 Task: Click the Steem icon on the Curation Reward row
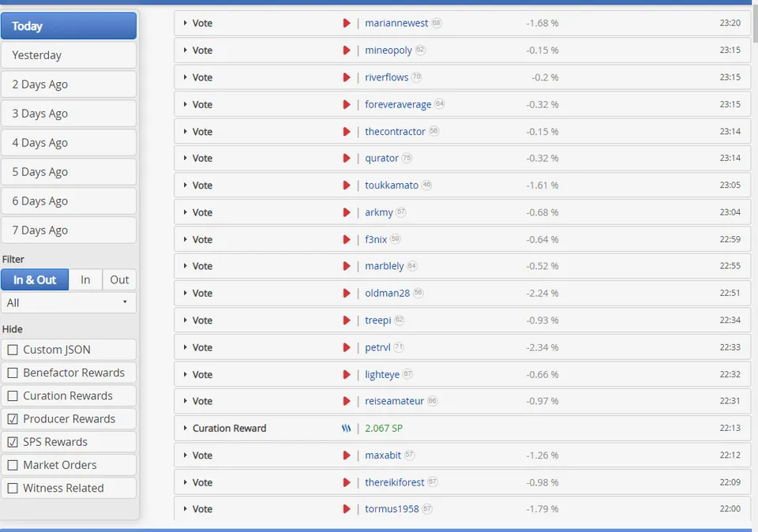[346, 428]
